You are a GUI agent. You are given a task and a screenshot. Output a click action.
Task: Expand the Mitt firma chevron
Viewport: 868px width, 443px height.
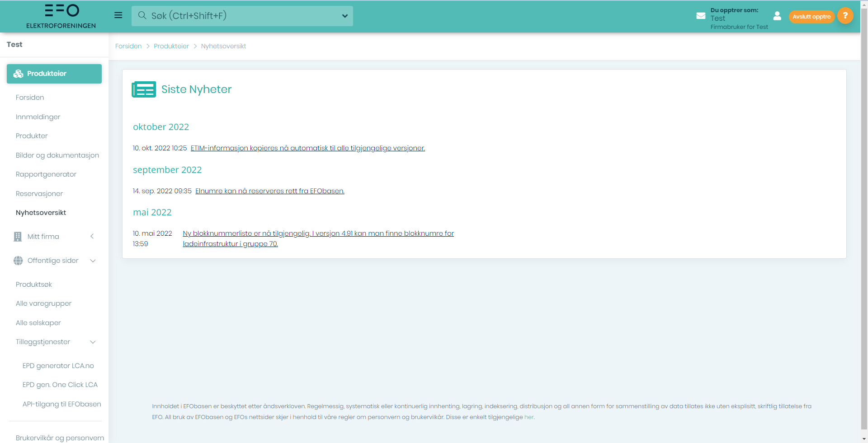click(92, 237)
